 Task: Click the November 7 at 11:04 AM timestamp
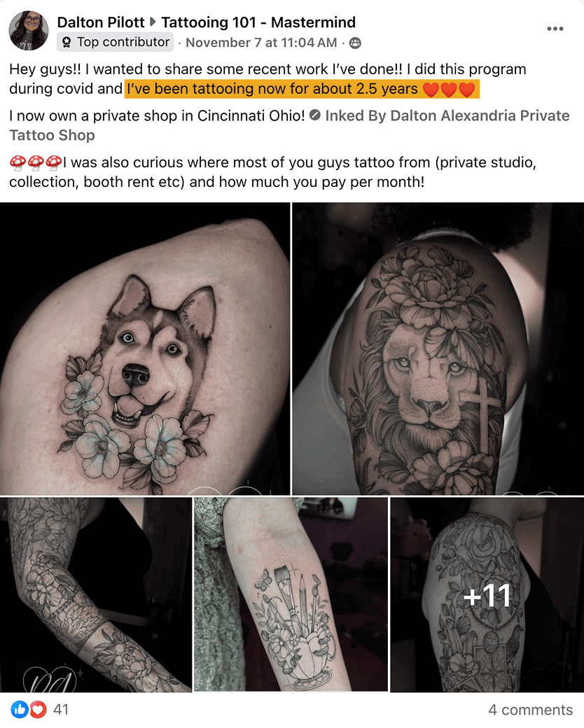261,43
